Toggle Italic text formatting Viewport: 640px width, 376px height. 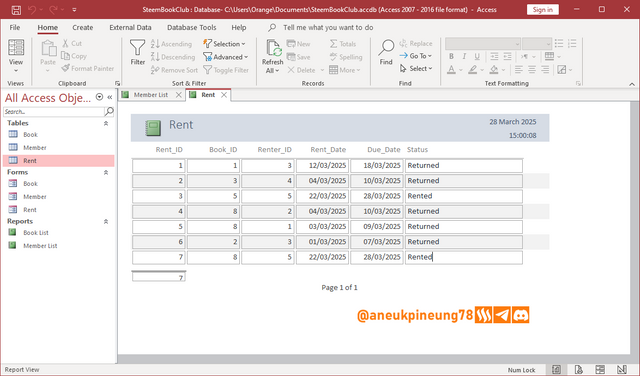click(x=464, y=56)
